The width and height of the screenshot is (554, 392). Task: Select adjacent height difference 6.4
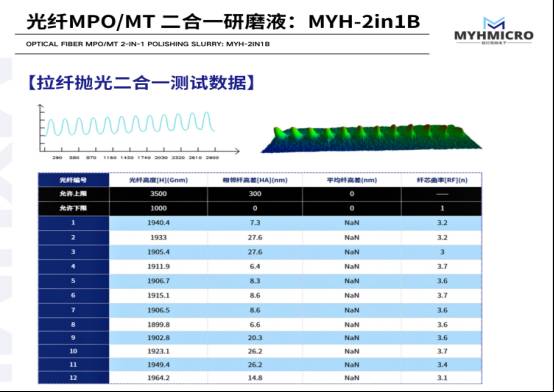pos(255,266)
